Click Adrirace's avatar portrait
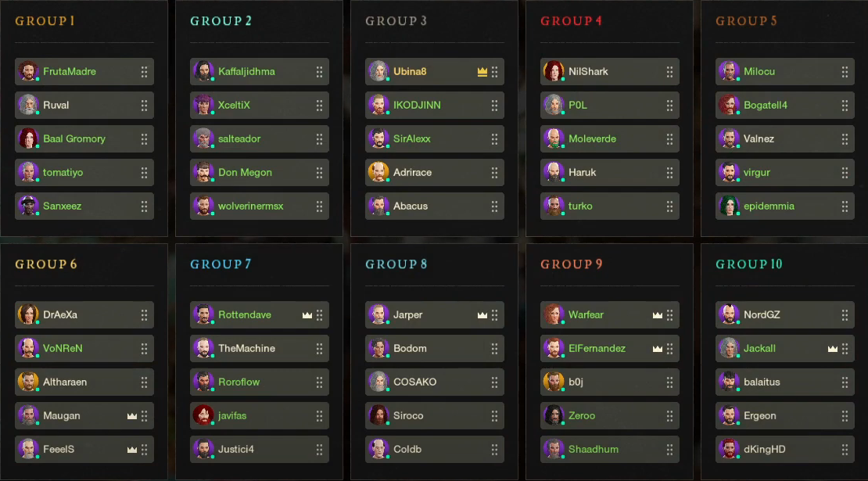Viewport: 868px width, 481px height. click(x=378, y=173)
